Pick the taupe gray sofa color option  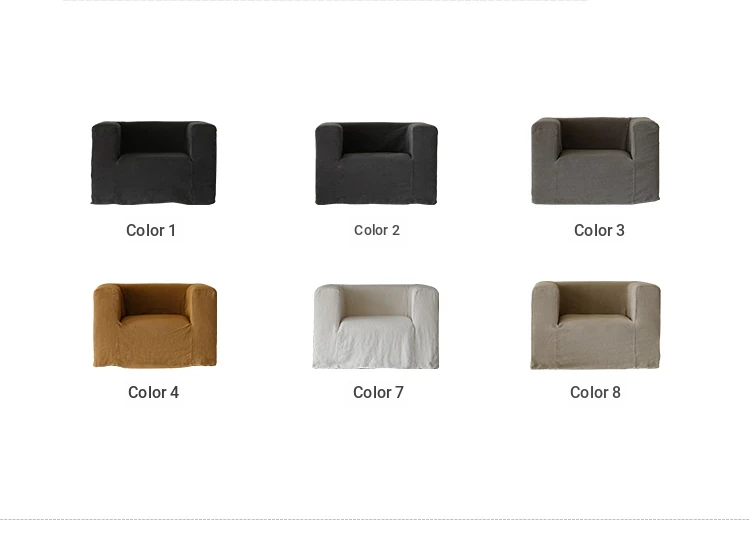pos(595,161)
